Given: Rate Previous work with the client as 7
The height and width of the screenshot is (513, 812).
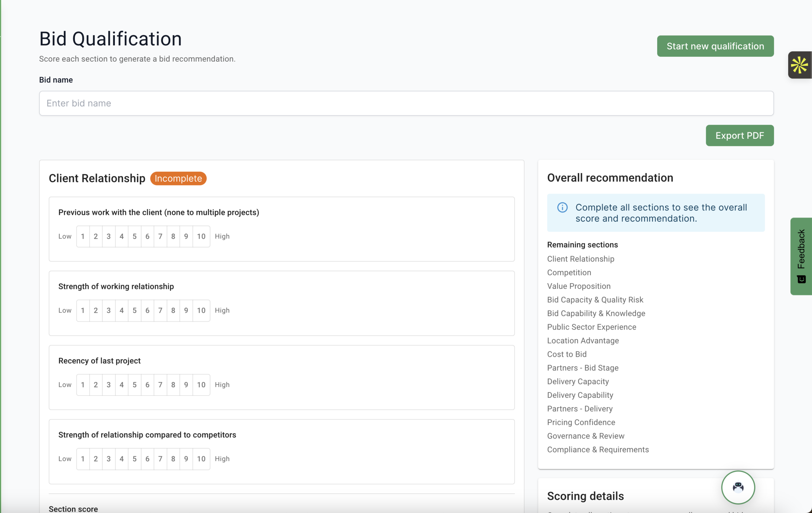Looking at the screenshot, I should (160, 236).
